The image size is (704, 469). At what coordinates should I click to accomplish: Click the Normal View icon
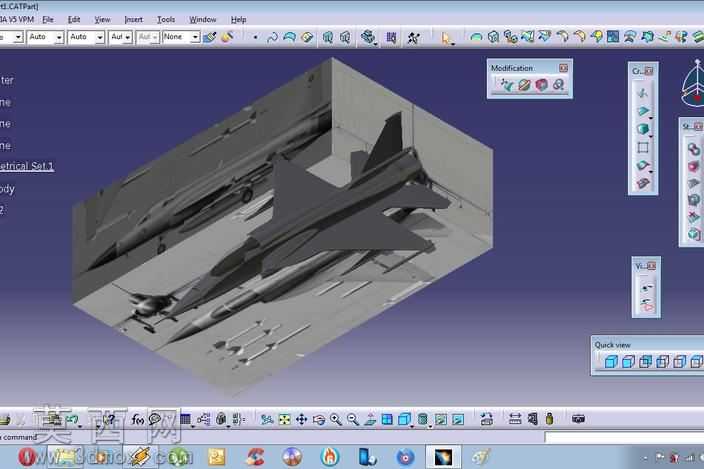tap(370, 420)
